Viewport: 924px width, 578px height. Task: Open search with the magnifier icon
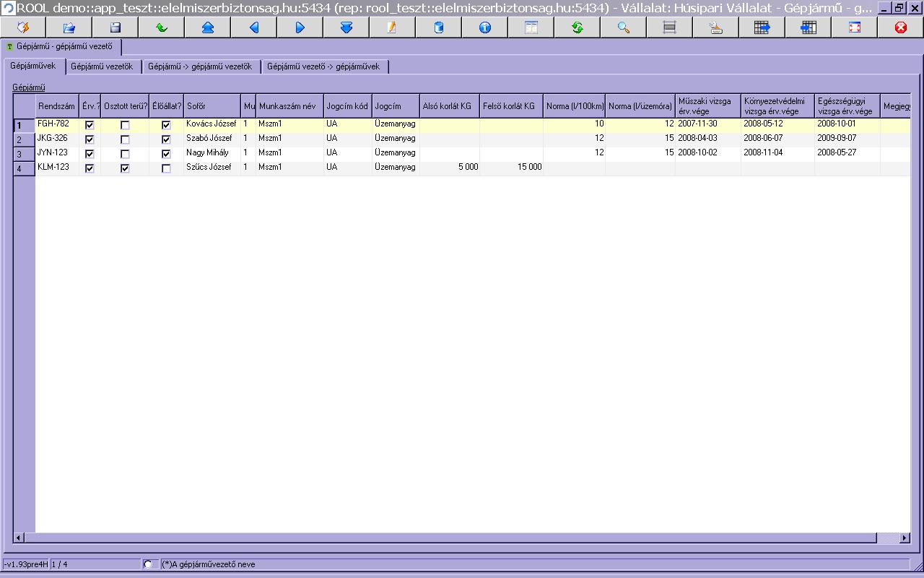(624, 27)
